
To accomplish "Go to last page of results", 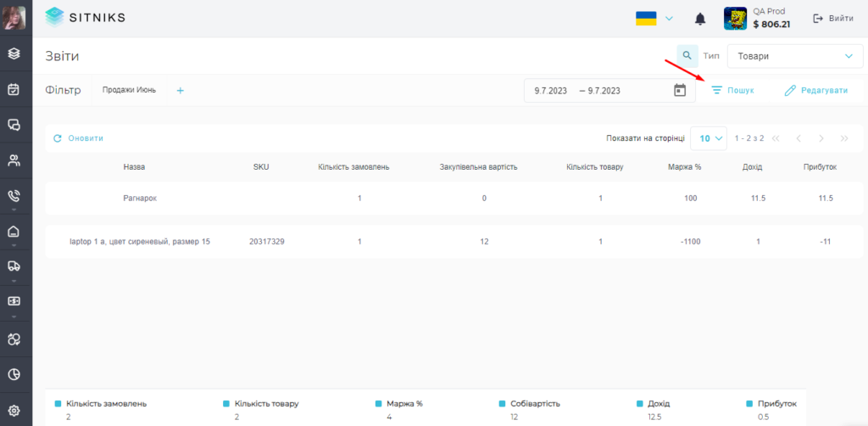I will click(x=844, y=138).
